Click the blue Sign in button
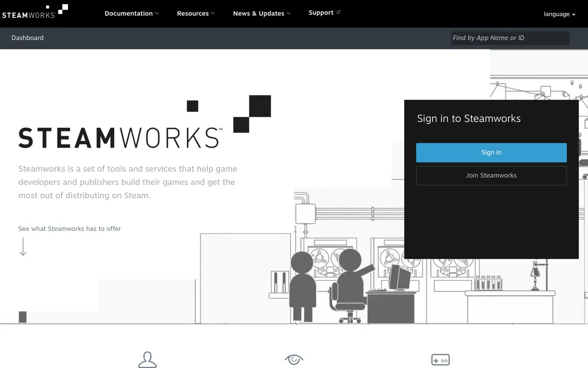 point(491,152)
